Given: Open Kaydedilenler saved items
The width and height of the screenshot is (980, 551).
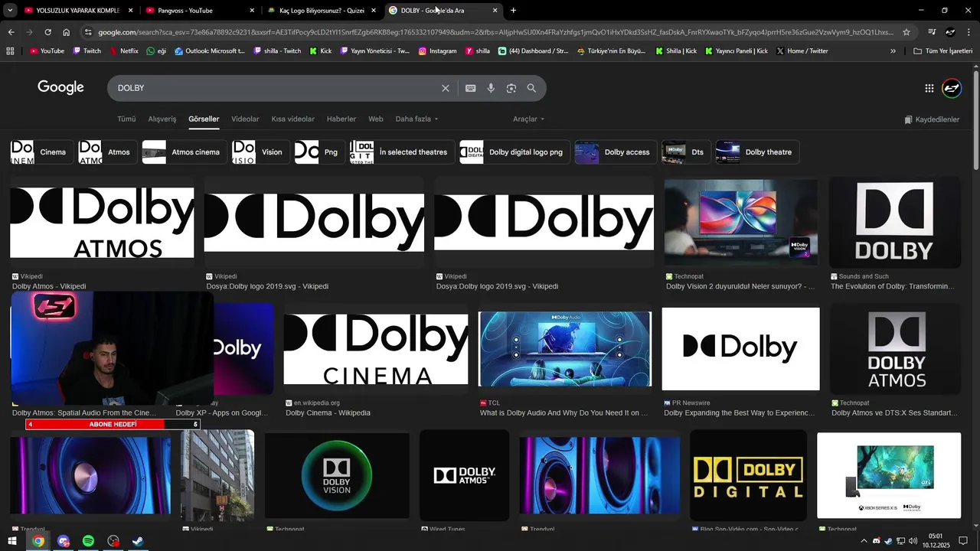Looking at the screenshot, I should [x=932, y=119].
